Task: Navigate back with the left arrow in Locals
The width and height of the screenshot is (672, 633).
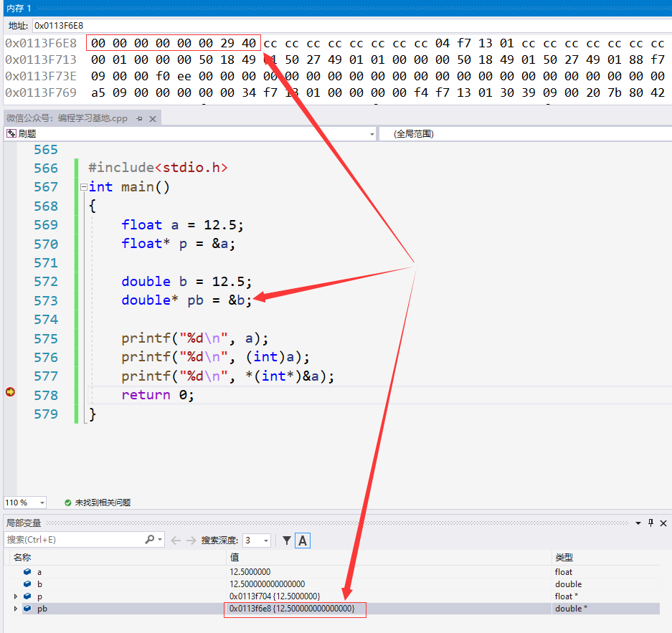Action: click(x=176, y=541)
